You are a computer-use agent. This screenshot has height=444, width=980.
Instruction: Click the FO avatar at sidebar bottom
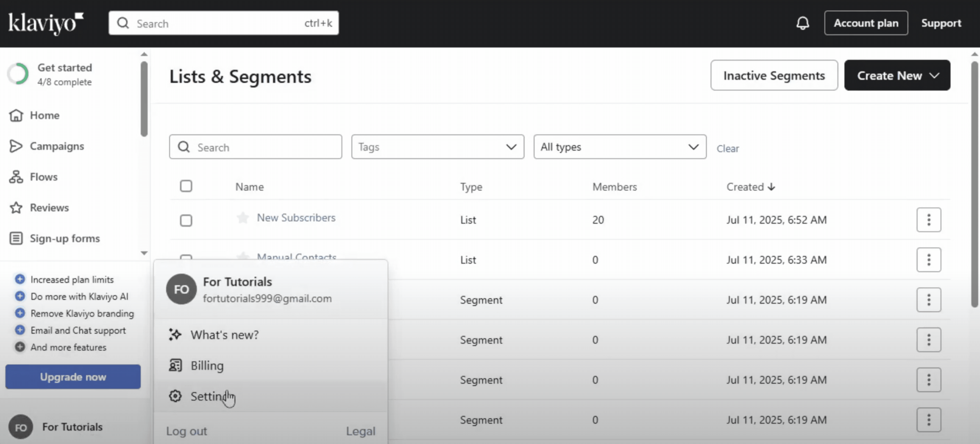(x=21, y=427)
